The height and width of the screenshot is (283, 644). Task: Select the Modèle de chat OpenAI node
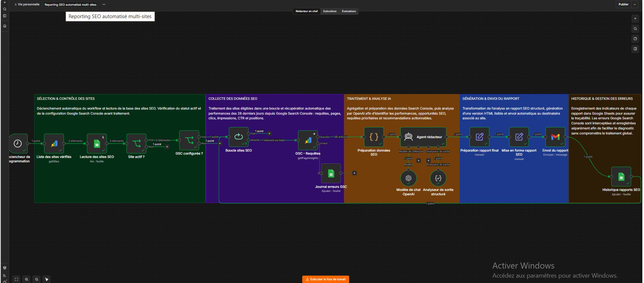[x=408, y=178]
